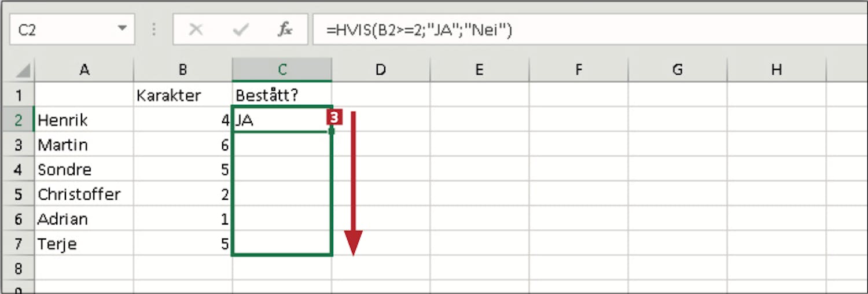This screenshot has width=868, height=294.
Task: Select the Bestått? header cell
Action: click(282, 95)
